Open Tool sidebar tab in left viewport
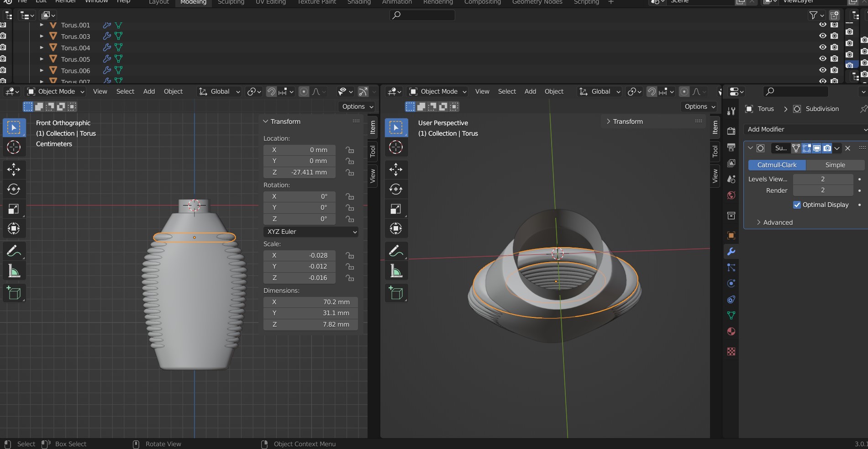 (x=373, y=151)
